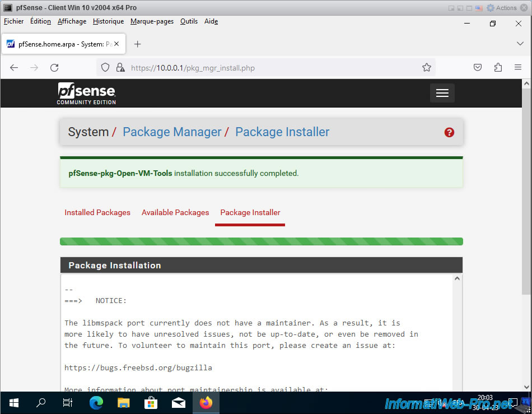The height and width of the screenshot is (414, 532).
Task: Click the green installation progress bar
Action: pos(262,241)
